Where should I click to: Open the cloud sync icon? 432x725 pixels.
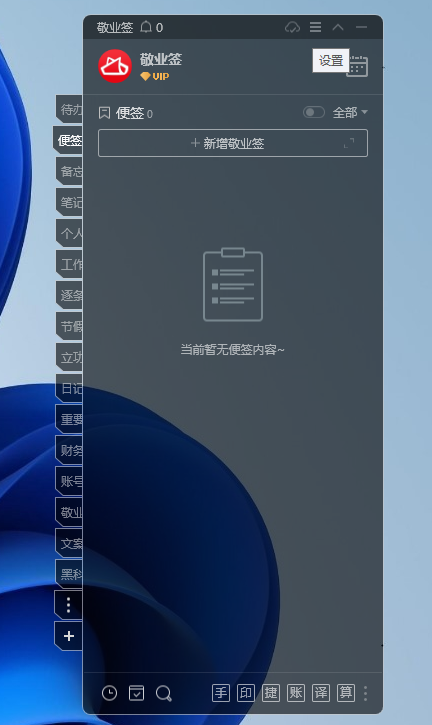tap(292, 27)
